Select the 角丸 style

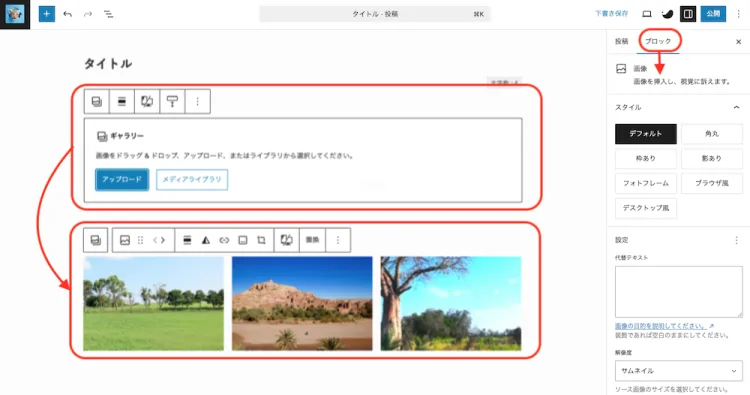tap(712, 134)
